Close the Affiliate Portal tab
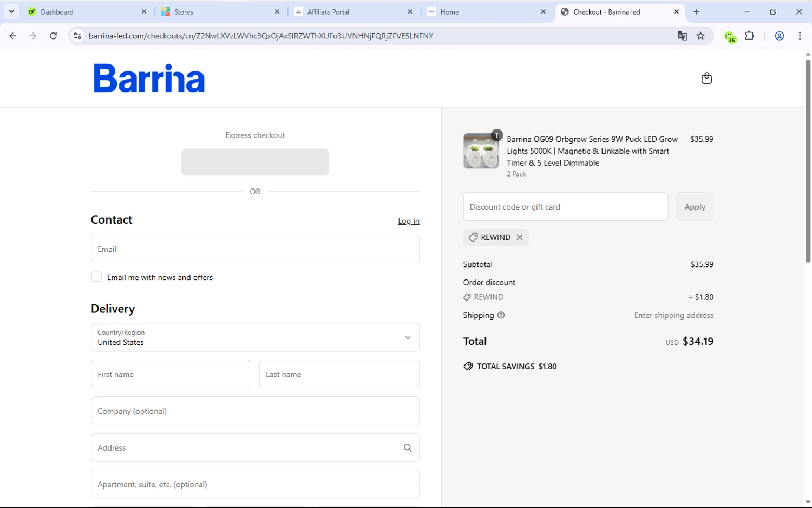The height and width of the screenshot is (508, 812). [x=410, y=11]
